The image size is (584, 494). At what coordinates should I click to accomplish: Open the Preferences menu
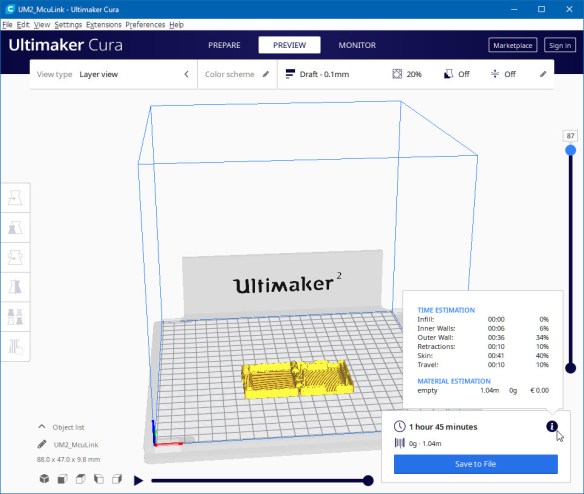point(145,25)
